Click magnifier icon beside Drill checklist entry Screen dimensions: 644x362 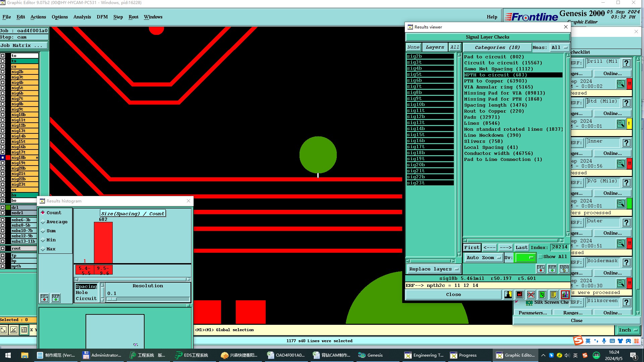pos(621,83)
